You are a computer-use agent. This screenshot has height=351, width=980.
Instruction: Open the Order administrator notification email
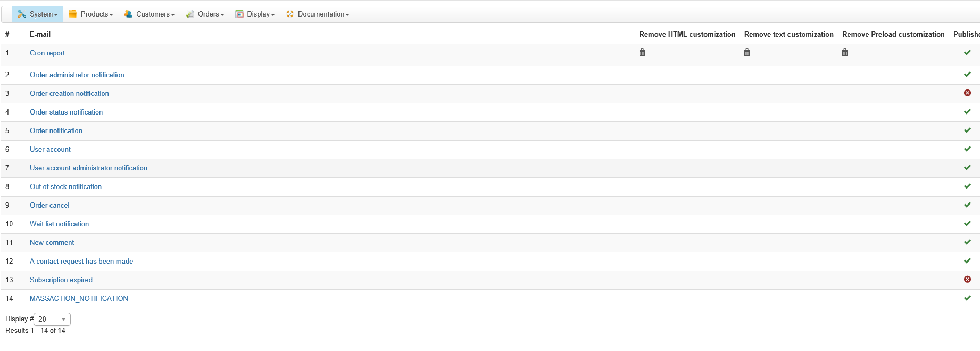click(77, 75)
